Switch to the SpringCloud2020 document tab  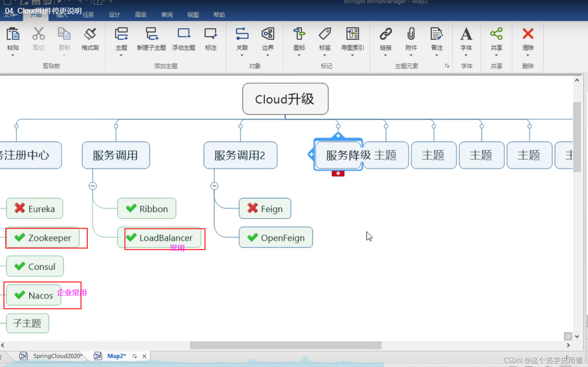point(51,356)
